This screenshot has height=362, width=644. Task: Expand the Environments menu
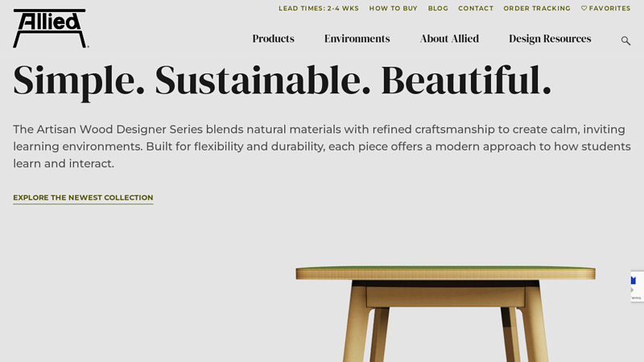point(357,39)
